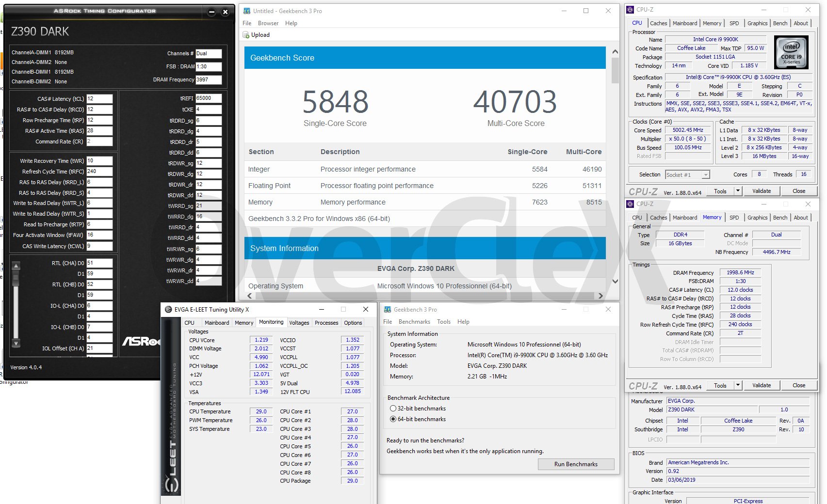This screenshot has height=504, width=827.
Task: Click the Refresh Cycle Time (tRFC) field
Action: pyautogui.click(x=99, y=172)
